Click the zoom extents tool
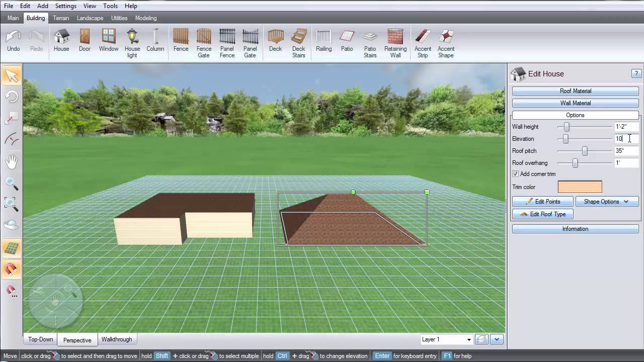 [12, 204]
